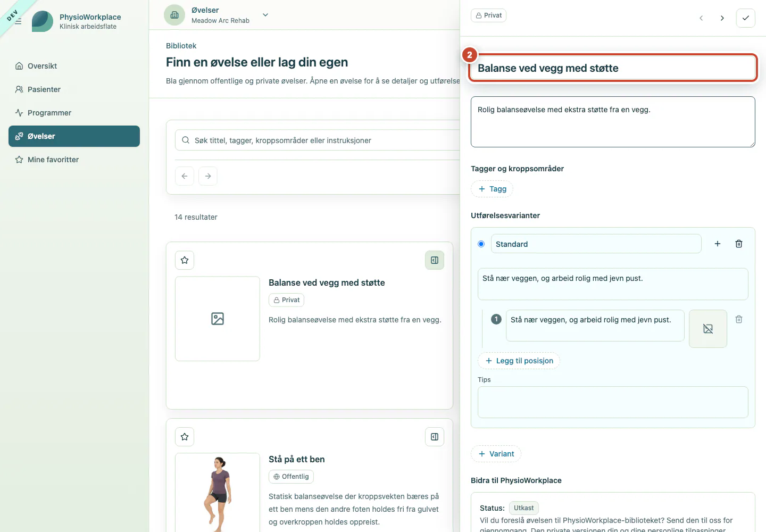Open Programmer in the sidebar
766x532 pixels.
click(x=74, y=113)
